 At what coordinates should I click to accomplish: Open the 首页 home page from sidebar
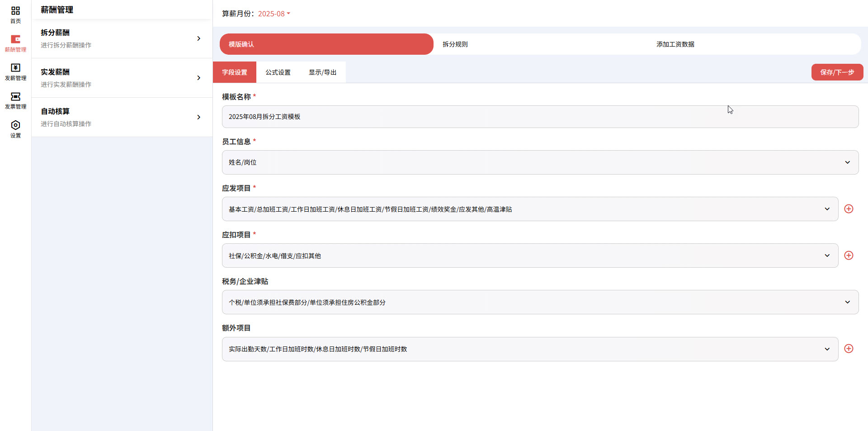point(15,15)
